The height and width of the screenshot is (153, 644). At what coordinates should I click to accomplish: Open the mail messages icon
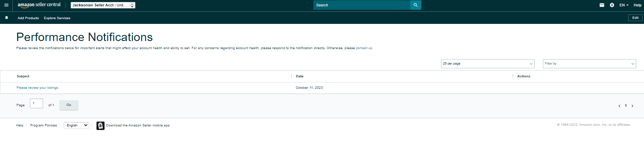coord(602,5)
